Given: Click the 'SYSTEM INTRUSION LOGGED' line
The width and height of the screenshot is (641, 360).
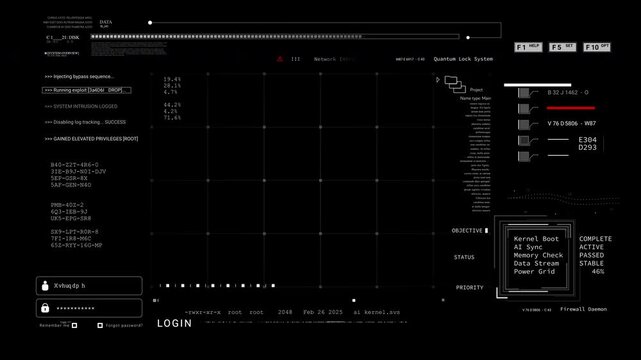Looking at the screenshot, I should 81,106.
